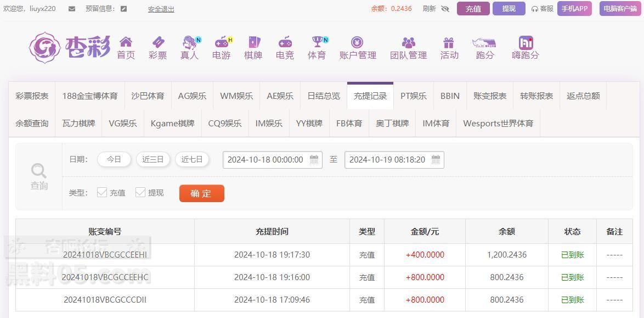Switch to 沙巴体育 tab

pyautogui.click(x=148, y=96)
